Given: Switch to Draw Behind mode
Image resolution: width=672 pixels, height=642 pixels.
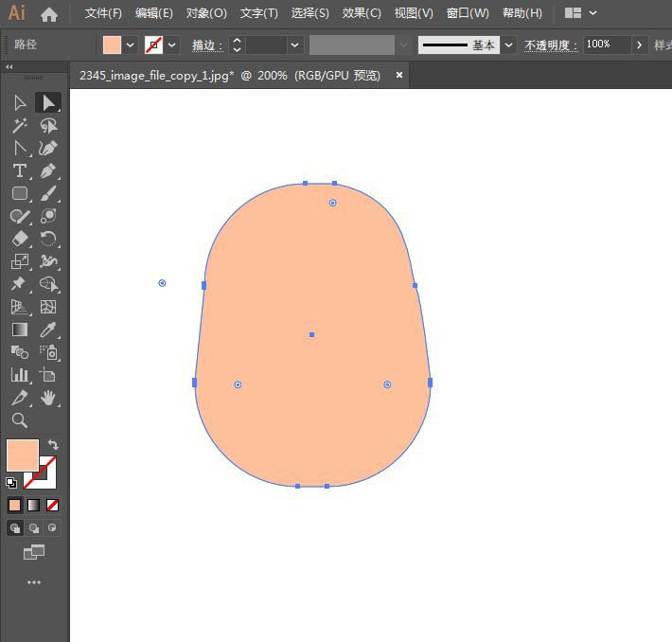Looking at the screenshot, I should (33, 528).
